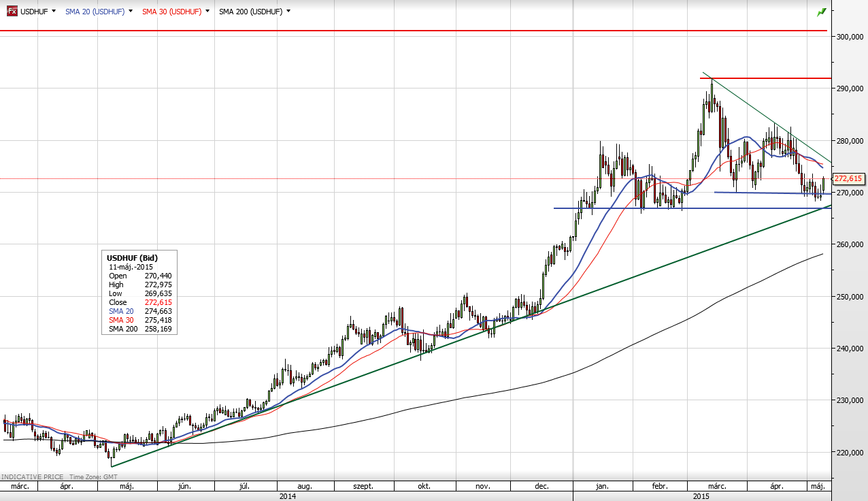
Task: Click the 220,000 price axis label
Action: [x=850, y=453]
